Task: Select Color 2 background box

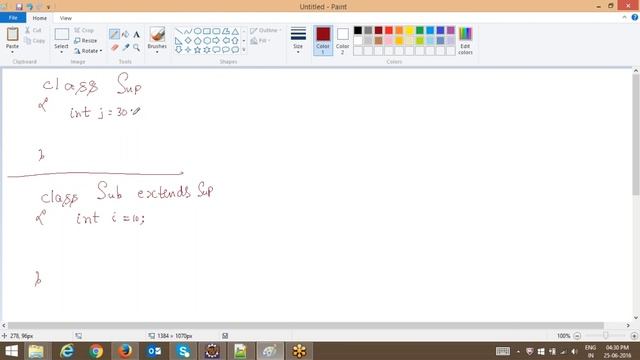Action: click(x=342, y=40)
